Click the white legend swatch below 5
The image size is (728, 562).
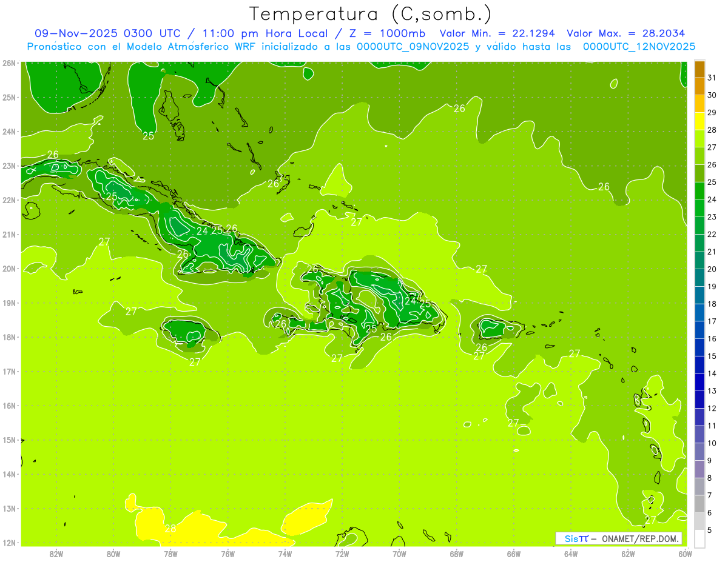pyautogui.click(x=699, y=539)
